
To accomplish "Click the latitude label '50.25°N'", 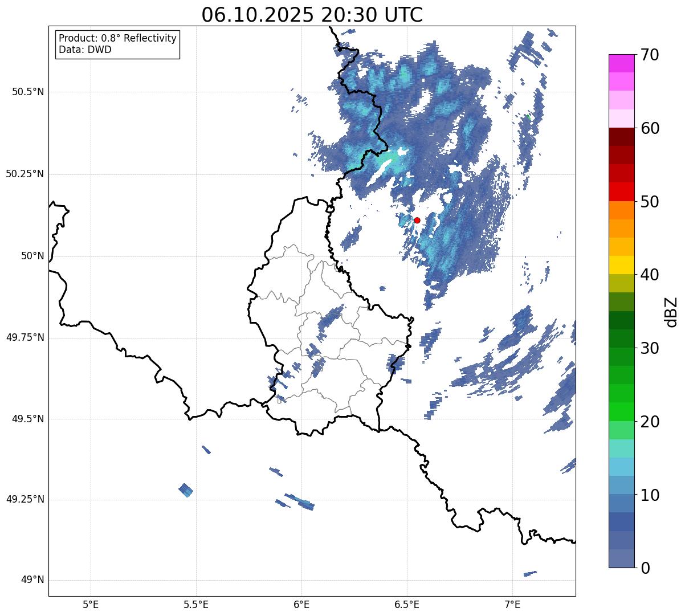I will (25, 174).
